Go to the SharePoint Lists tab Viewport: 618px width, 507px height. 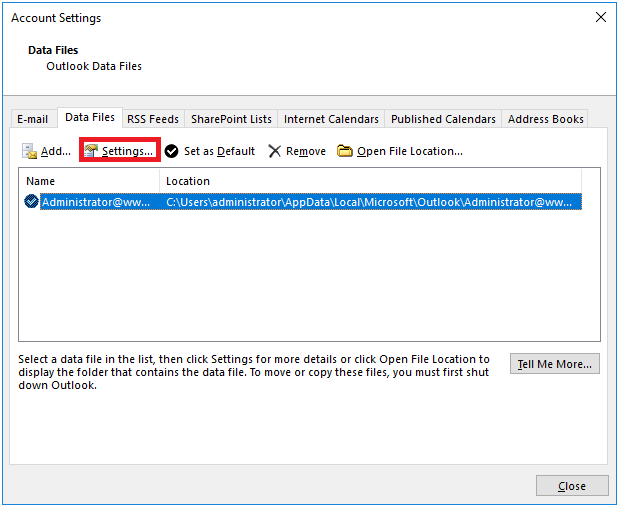[x=231, y=119]
